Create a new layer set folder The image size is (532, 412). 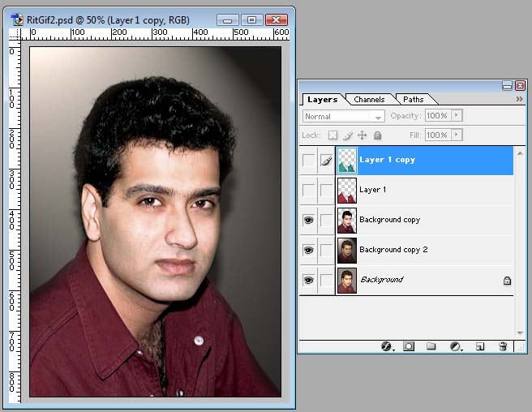click(x=431, y=346)
